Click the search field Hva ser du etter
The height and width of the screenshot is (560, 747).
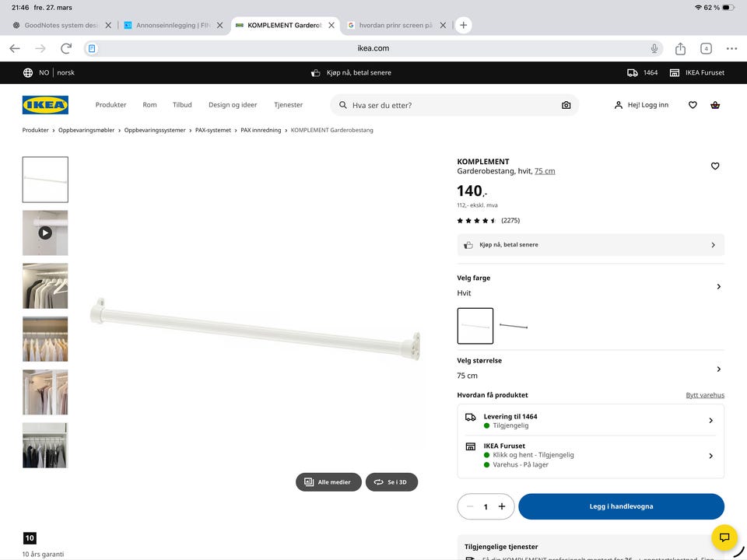(x=454, y=105)
